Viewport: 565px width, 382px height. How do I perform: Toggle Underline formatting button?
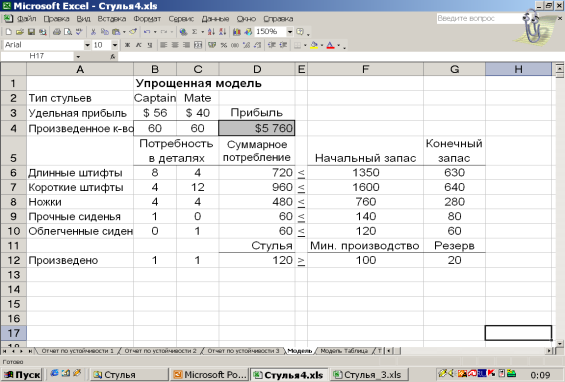[x=150, y=45]
